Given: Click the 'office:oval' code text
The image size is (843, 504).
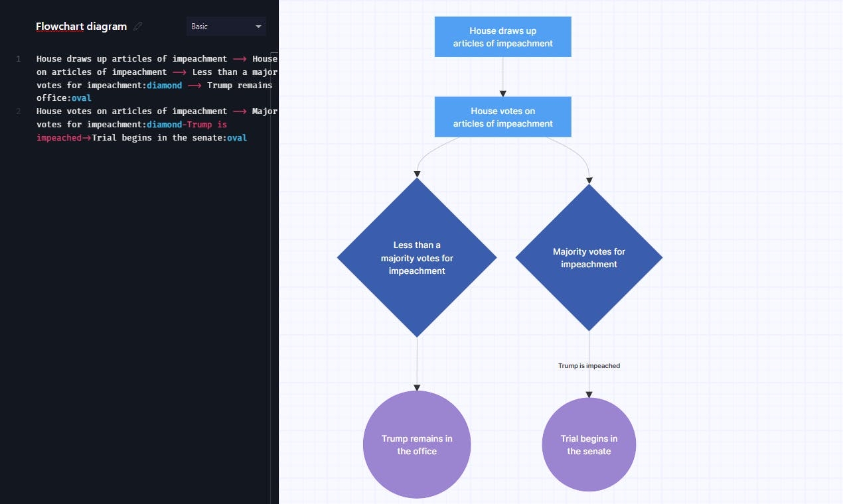Looking at the screenshot, I should pyautogui.click(x=64, y=98).
